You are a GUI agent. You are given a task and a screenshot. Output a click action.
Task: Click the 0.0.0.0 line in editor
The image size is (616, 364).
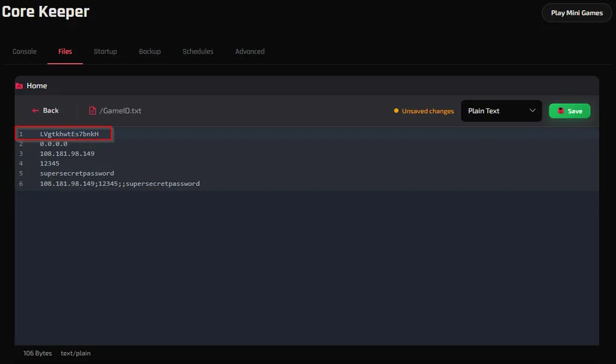54,144
